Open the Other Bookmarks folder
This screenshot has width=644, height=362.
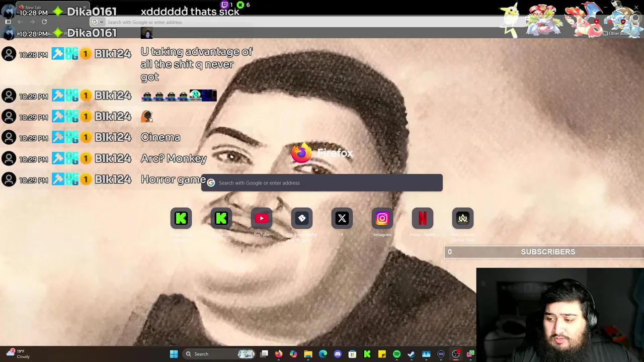coord(622,33)
